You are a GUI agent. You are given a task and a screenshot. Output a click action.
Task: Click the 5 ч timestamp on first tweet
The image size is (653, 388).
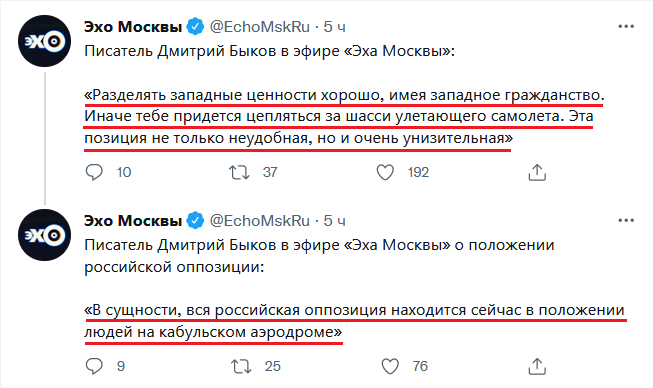click(x=334, y=27)
